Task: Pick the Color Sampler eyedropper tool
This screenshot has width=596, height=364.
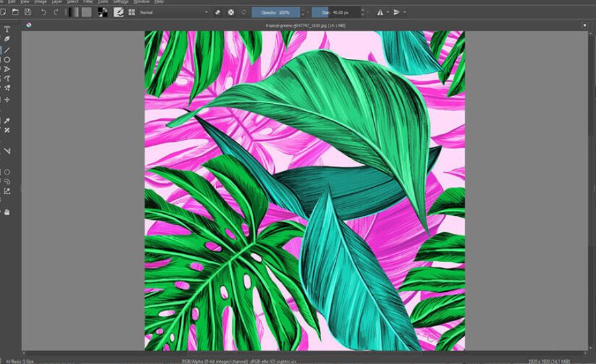Action: pos(7,120)
